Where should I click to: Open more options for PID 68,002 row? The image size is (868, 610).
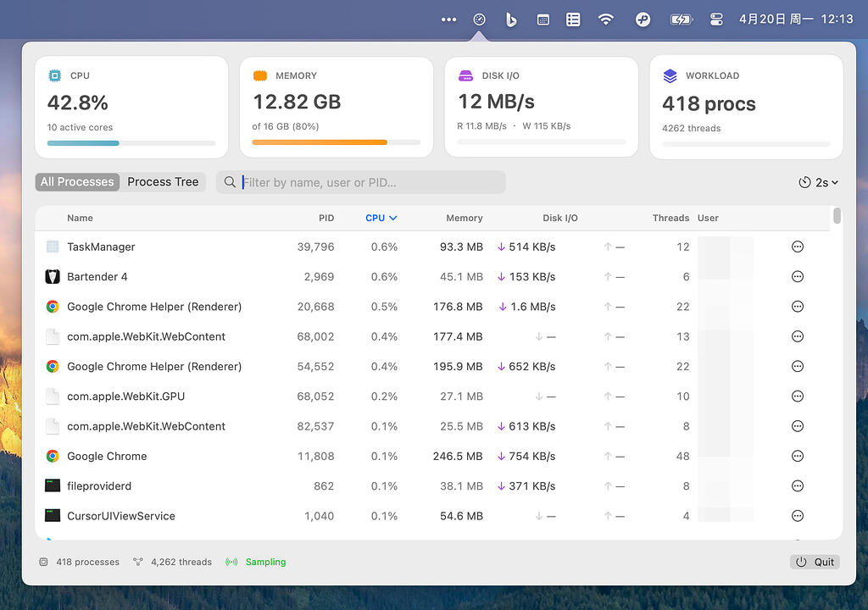[797, 336]
